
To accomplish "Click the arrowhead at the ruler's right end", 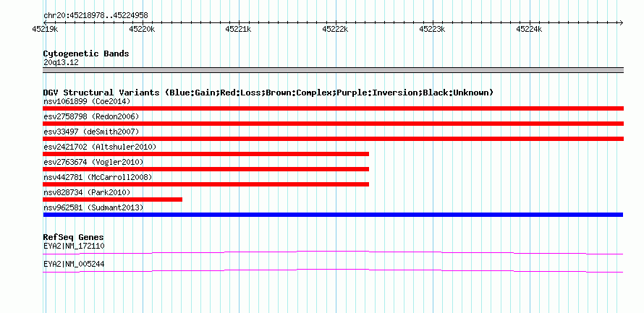I will [x=621, y=22].
